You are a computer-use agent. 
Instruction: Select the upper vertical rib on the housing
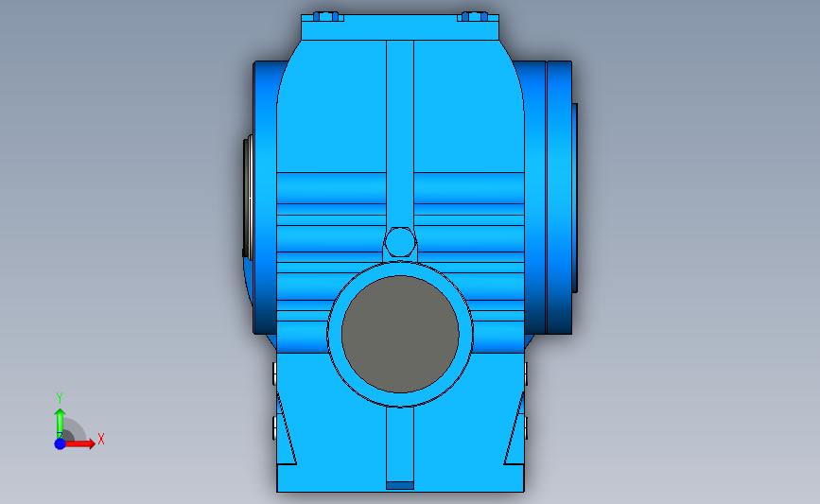click(x=400, y=133)
